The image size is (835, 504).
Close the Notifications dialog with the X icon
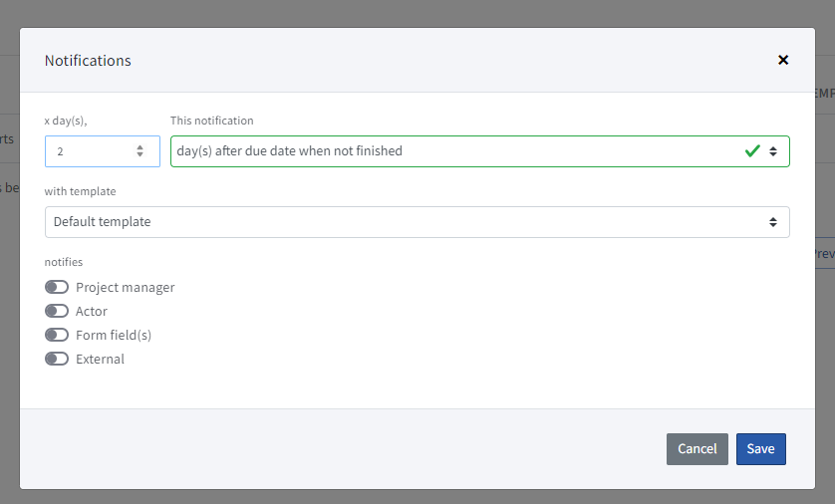click(x=783, y=60)
